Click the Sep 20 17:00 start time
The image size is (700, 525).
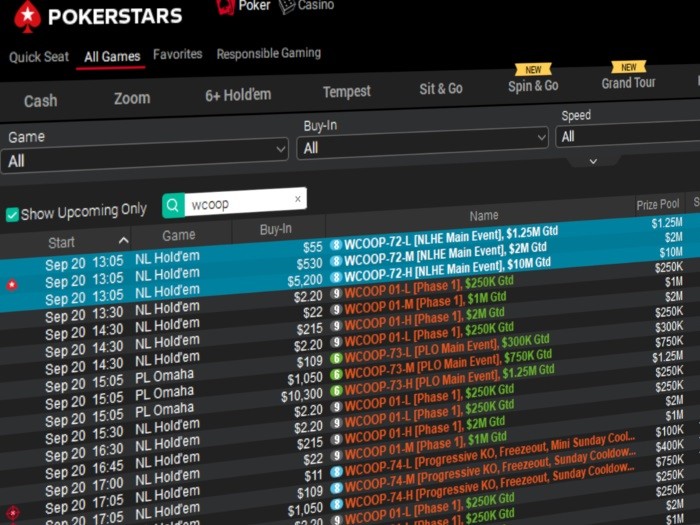point(84,487)
